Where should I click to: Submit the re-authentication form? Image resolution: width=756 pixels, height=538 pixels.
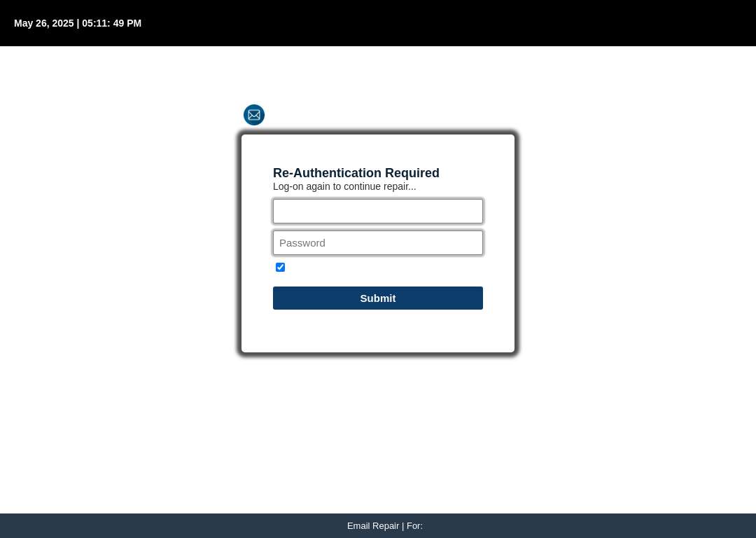377,298
